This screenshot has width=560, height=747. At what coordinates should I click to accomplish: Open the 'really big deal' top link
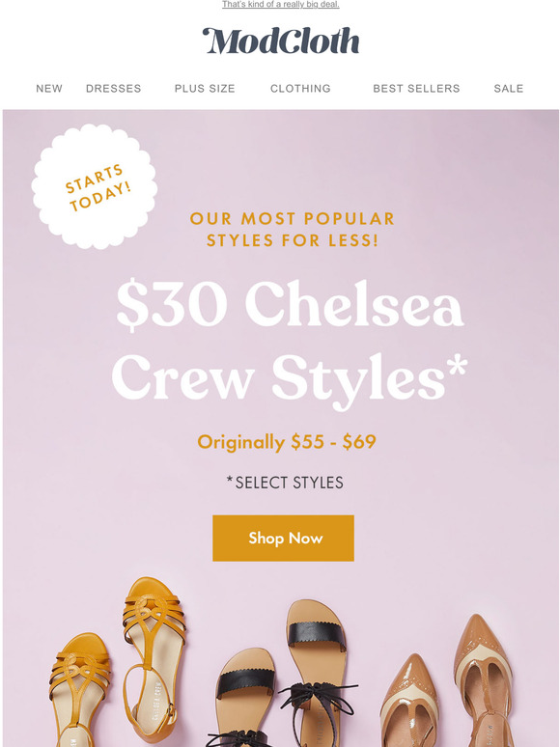coord(281,4)
